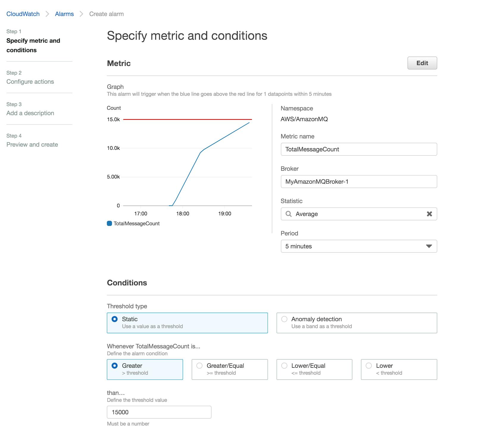Click the Metric name text field
Viewport: 504px width, 432px height.
359,149
